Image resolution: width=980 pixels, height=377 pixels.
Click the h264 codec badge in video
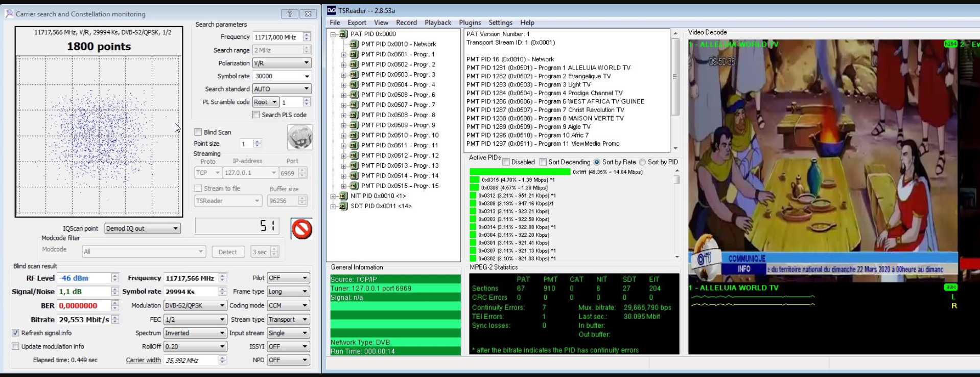coord(950,44)
